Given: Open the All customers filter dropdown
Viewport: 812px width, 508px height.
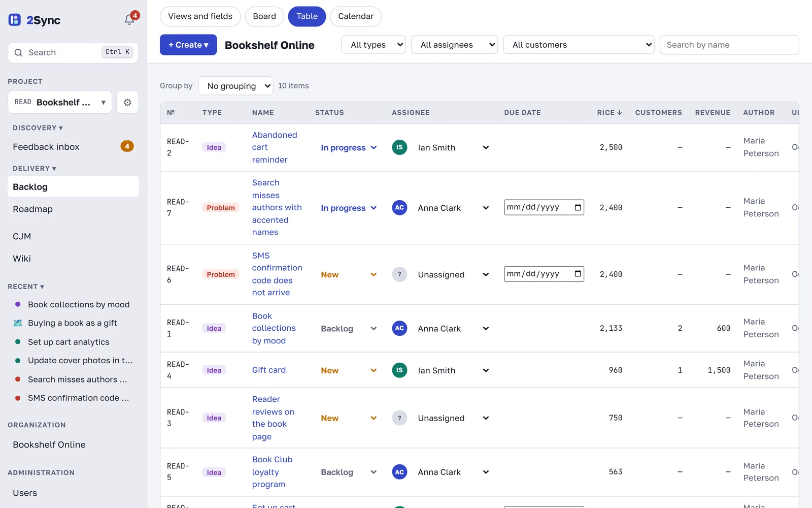Looking at the screenshot, I should tap(579, 45).
